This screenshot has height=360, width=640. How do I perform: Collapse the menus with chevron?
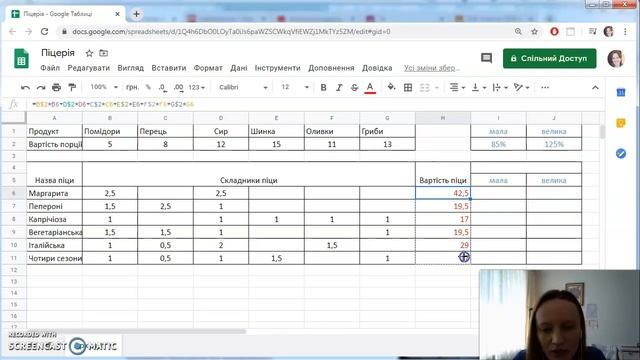(x=595, y=88)
